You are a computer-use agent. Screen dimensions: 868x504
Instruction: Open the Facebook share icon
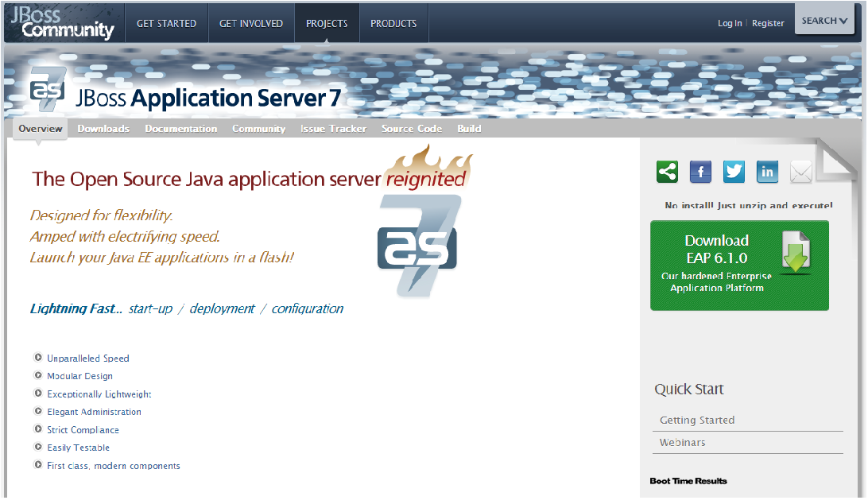tap(700, 171)
